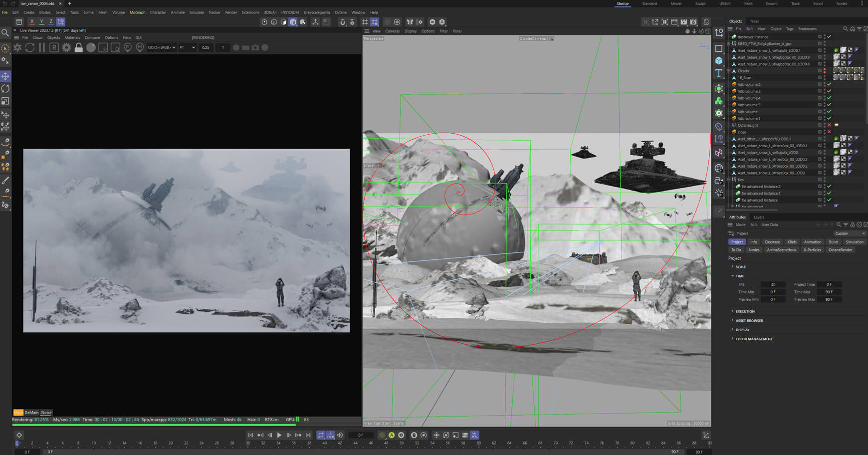Go to start of animation button
Image resolution: width=868 pixels, height=455 pixels.
click(251, 435)
